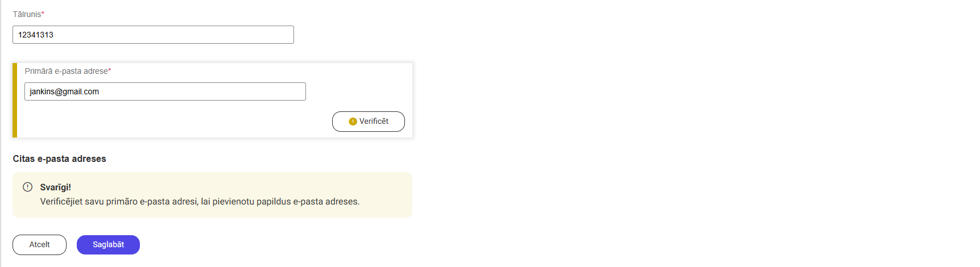
Task: Click the info circle icon beside Svarīgi!
Action: click(27, 187)
